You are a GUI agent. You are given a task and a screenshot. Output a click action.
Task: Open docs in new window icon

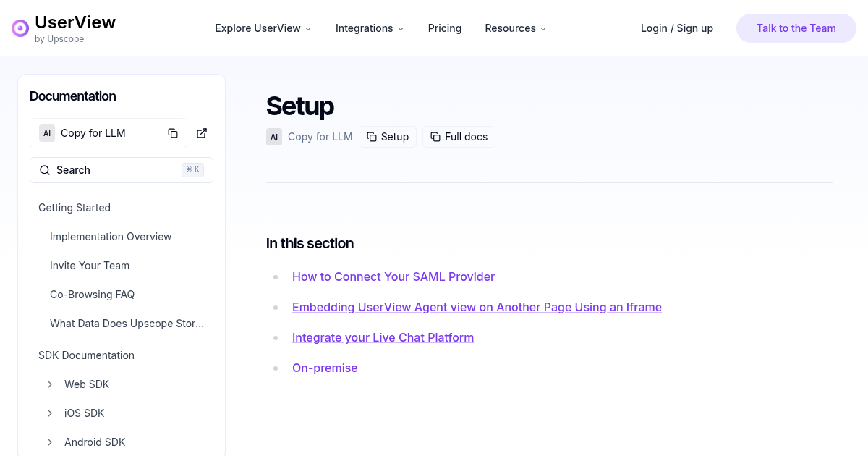pos(202,133)
